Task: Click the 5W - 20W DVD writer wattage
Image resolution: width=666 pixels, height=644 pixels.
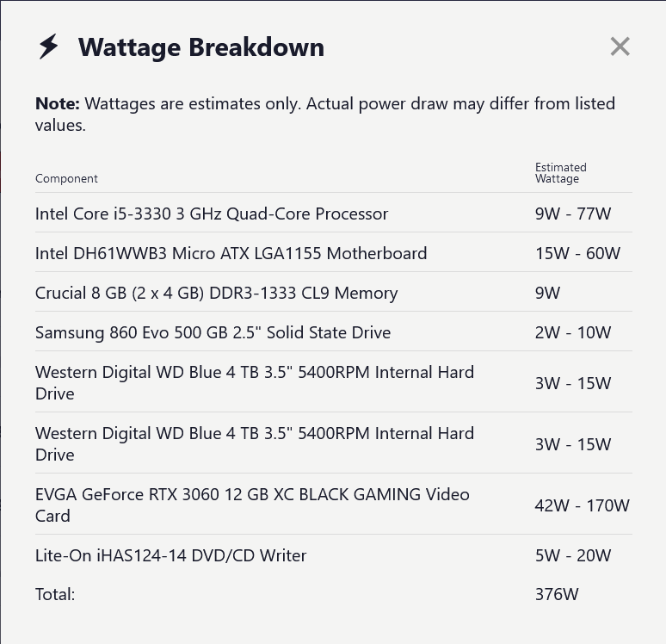Action: pyautogui.click(x=572, y=555)
